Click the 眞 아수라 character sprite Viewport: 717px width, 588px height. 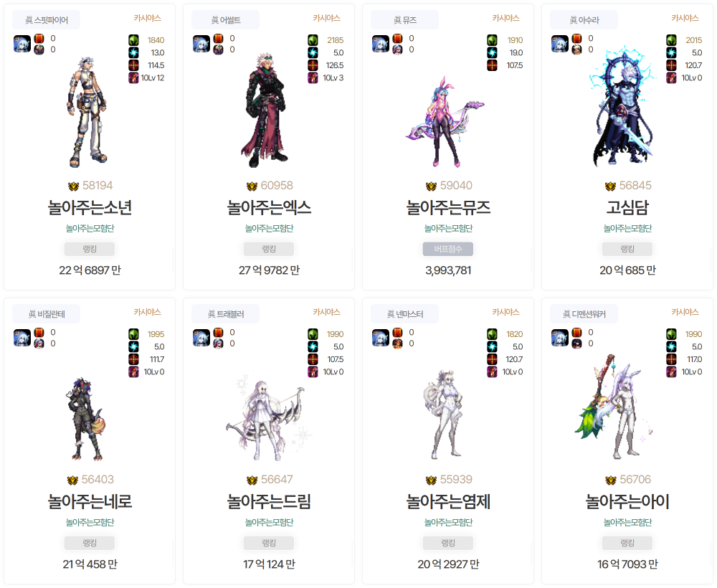[x=625, y=107]
